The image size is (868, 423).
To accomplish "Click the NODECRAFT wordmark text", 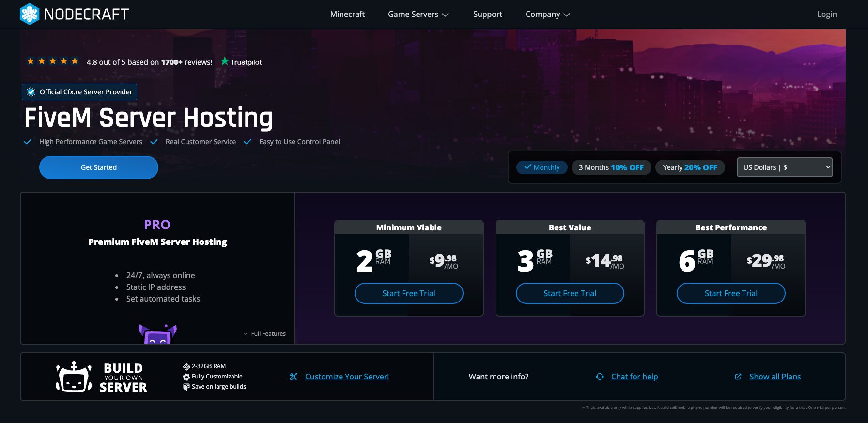I will [86, 15].
